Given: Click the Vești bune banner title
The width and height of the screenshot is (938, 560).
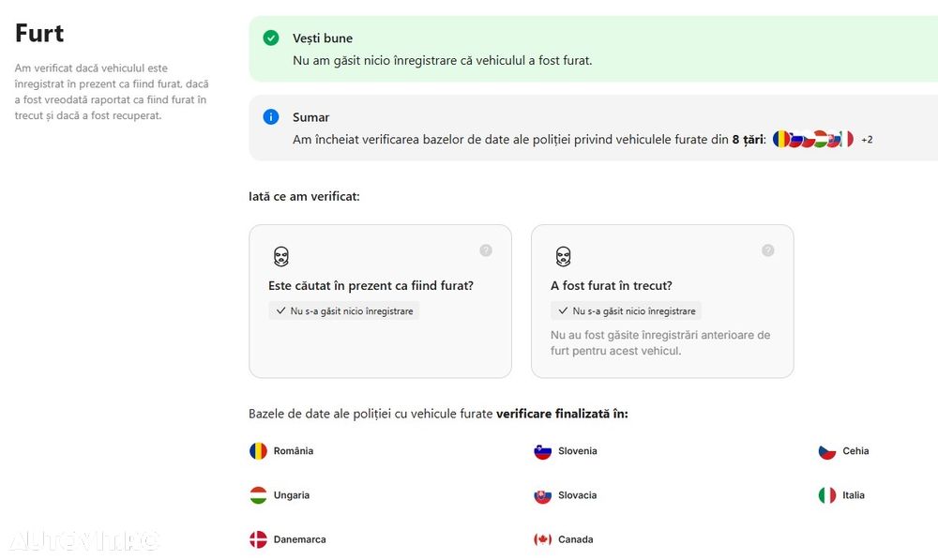Looking at the screenshot, I should pos(323,38).
